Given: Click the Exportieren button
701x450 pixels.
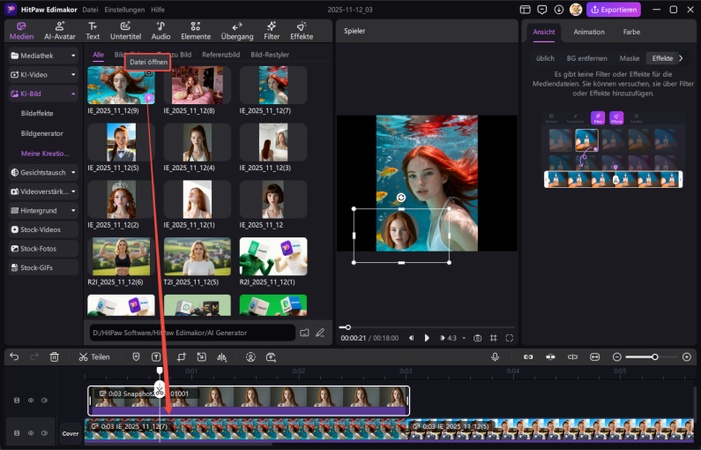Looking at the screenshot, I should tap(613, 9).
